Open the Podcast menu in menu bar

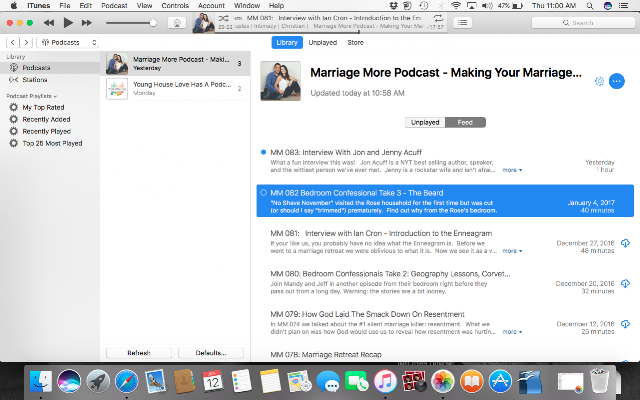(x=114, y=6)
